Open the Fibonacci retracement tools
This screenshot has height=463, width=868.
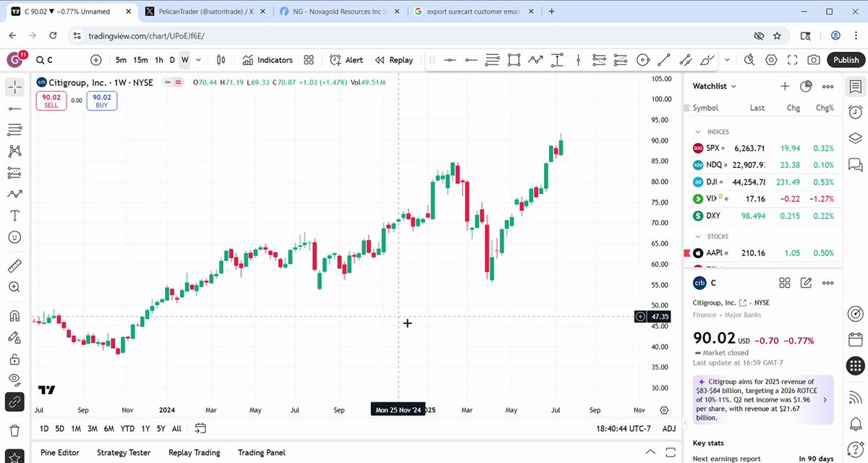(x=14, y=130)
